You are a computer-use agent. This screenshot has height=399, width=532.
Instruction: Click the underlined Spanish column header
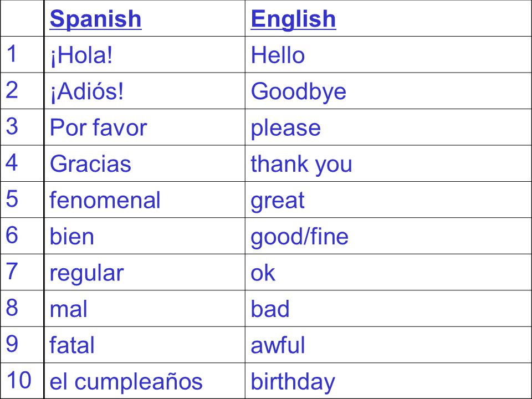point(95,19)
